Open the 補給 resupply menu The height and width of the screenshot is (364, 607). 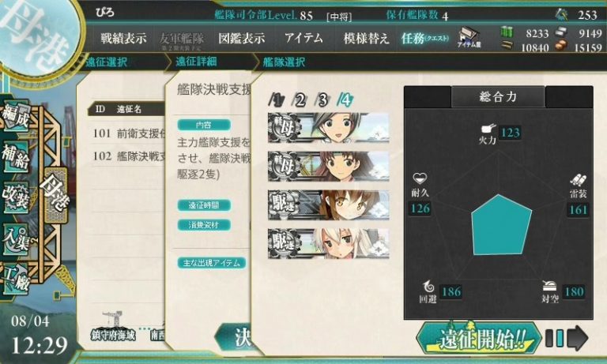[16, 156]
